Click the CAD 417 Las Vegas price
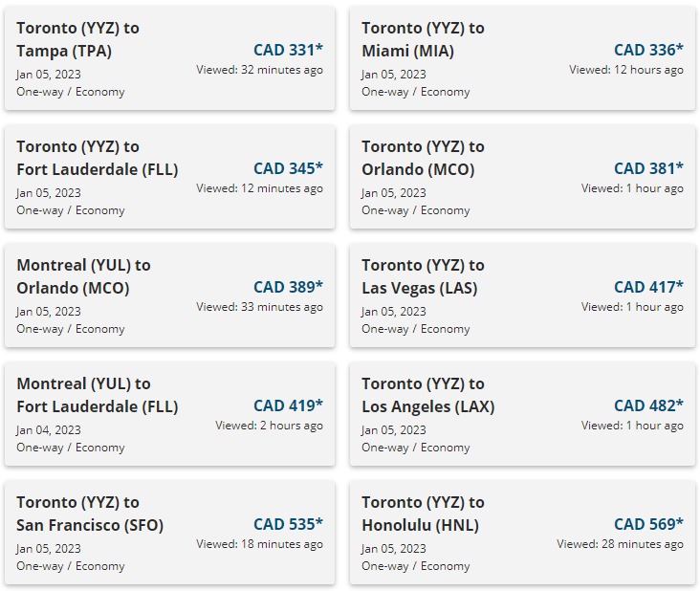This screenshot has width=700, height=591. click(648, 287)
